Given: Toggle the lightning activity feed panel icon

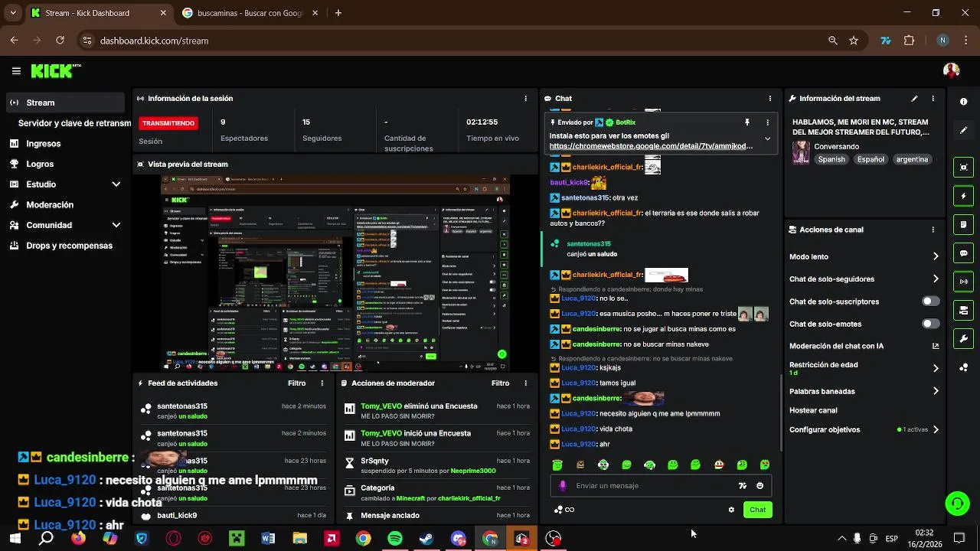Looking at the screenshot, I should (963, 196).
